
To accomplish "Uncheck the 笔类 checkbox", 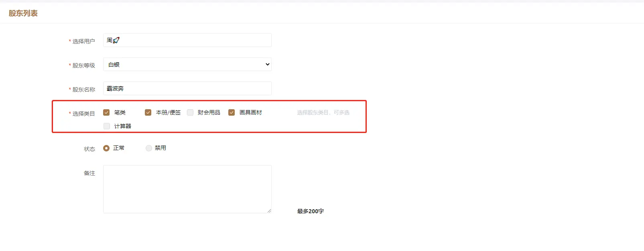I will coord(106,112).
